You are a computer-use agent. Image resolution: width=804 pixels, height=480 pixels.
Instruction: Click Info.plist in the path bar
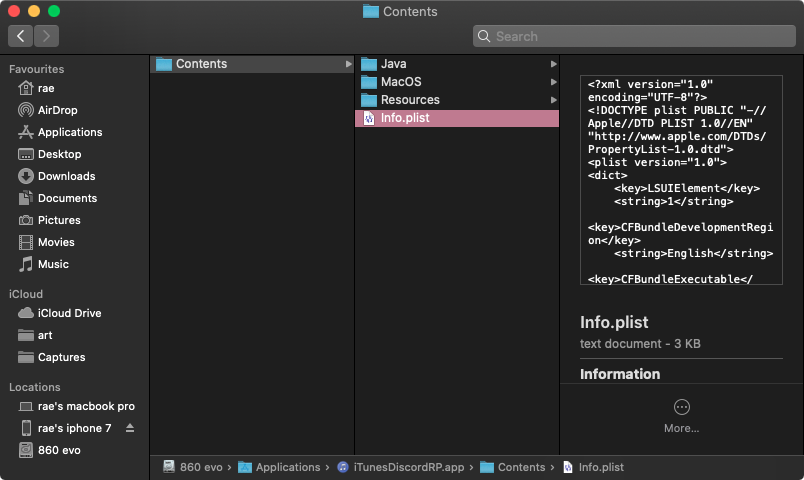pyautogui.click(x=593, y=467)
